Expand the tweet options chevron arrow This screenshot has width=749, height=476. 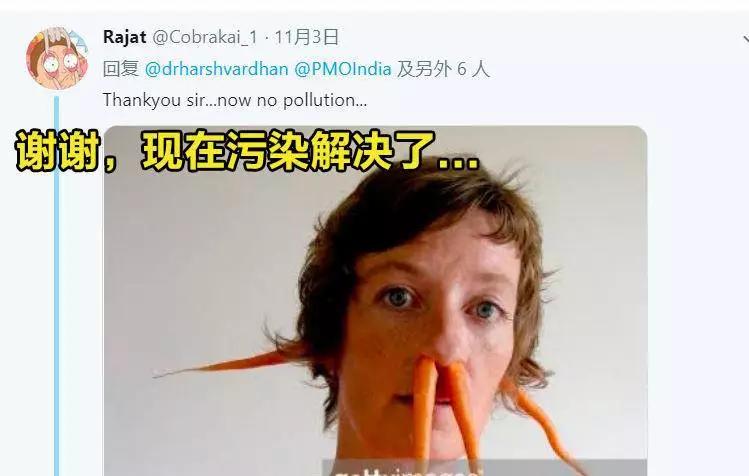(x=745, y=39)
